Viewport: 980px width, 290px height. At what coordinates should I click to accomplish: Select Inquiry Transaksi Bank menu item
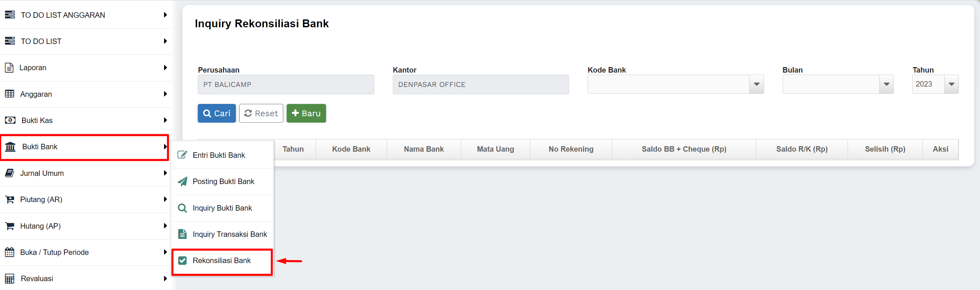point(229,234)
